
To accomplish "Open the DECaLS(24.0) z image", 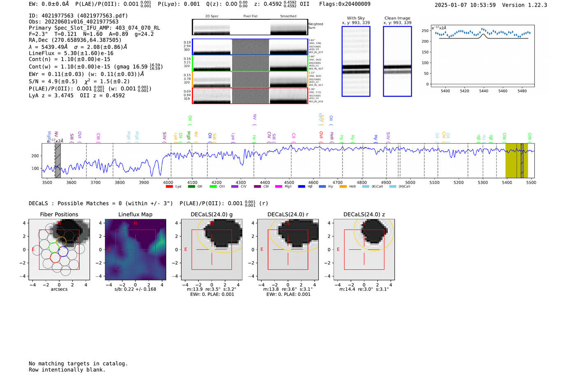I will point(364,250).
